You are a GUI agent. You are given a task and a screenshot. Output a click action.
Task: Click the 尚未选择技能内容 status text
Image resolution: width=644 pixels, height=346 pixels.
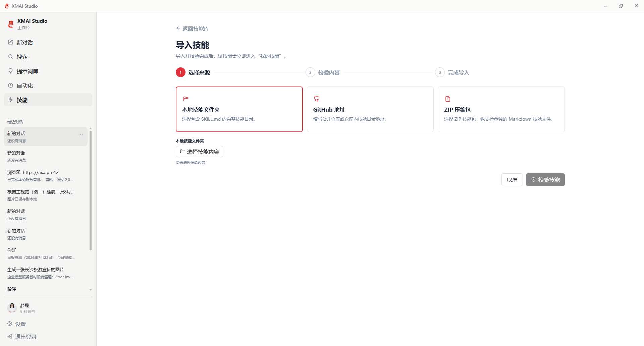click(191, 163)
